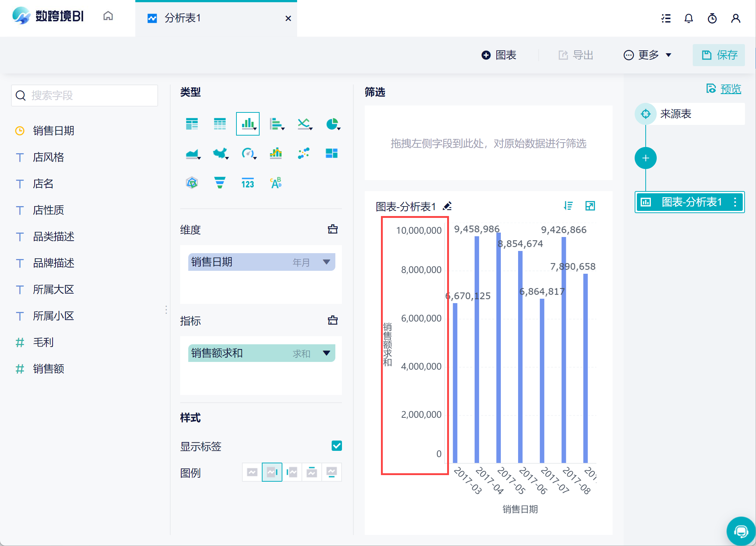The width and height of the screenshot is (756, 546).
Task: Open the 预览 link
Action: coord(730,89)
